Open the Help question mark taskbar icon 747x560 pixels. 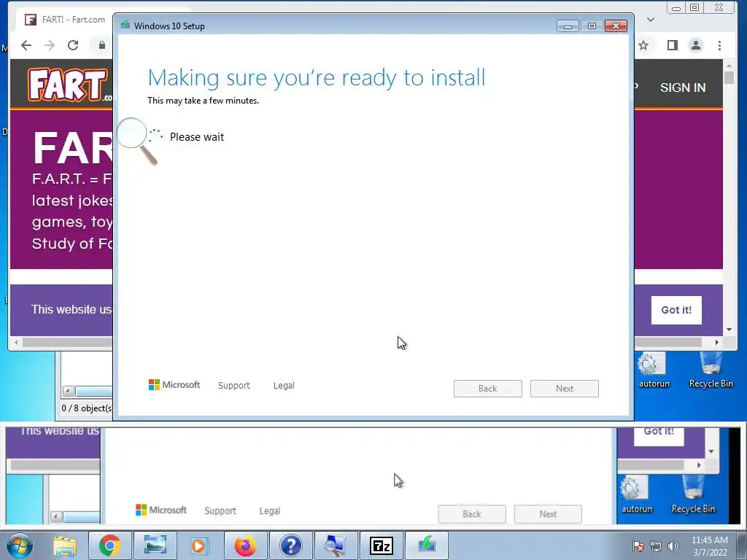click(290, 545)
